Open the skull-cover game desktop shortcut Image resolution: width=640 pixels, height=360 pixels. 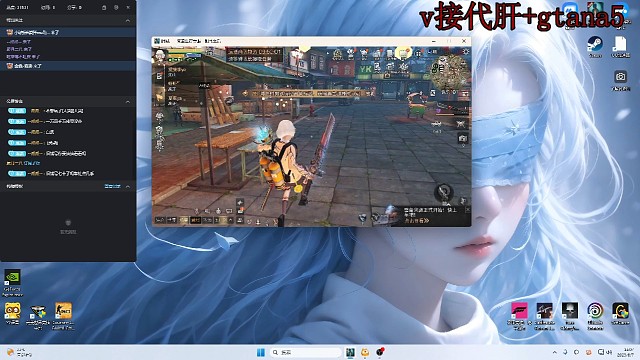point(570,316)
